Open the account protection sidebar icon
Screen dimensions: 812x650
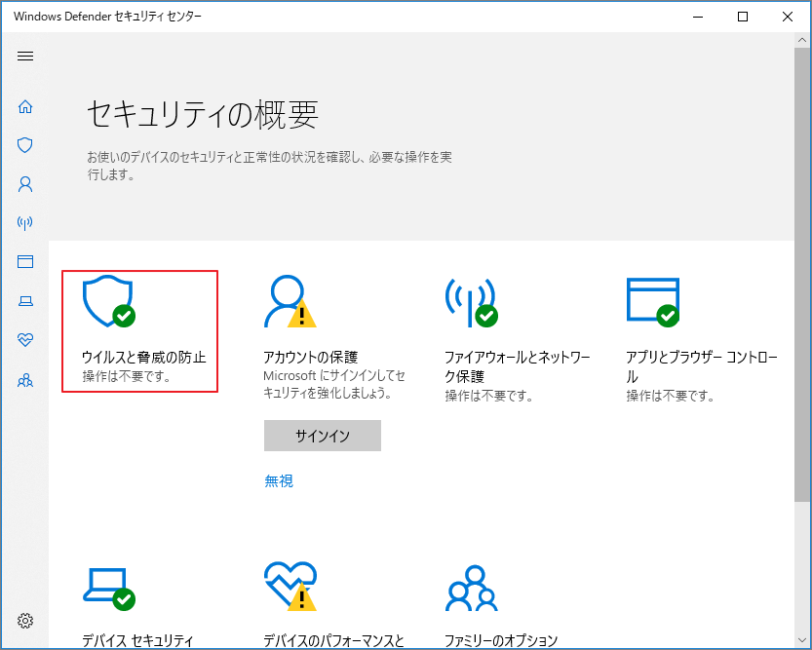[25, 184]
